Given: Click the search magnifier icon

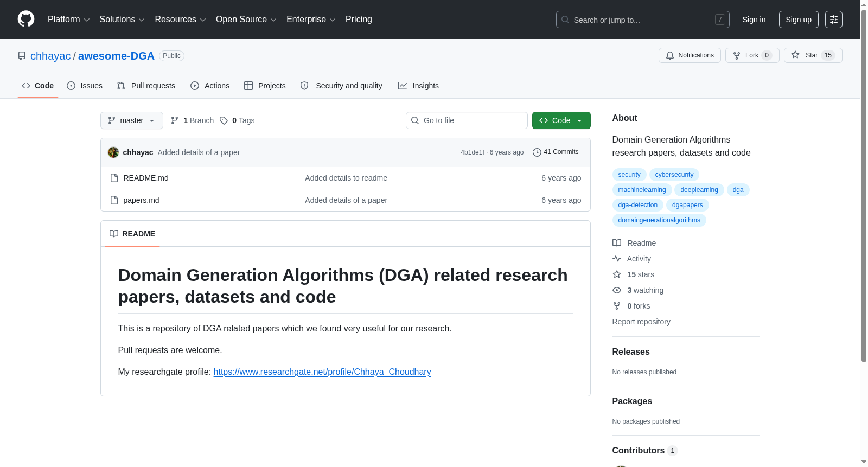Looking at the screenshot, I should pos(565,20).
